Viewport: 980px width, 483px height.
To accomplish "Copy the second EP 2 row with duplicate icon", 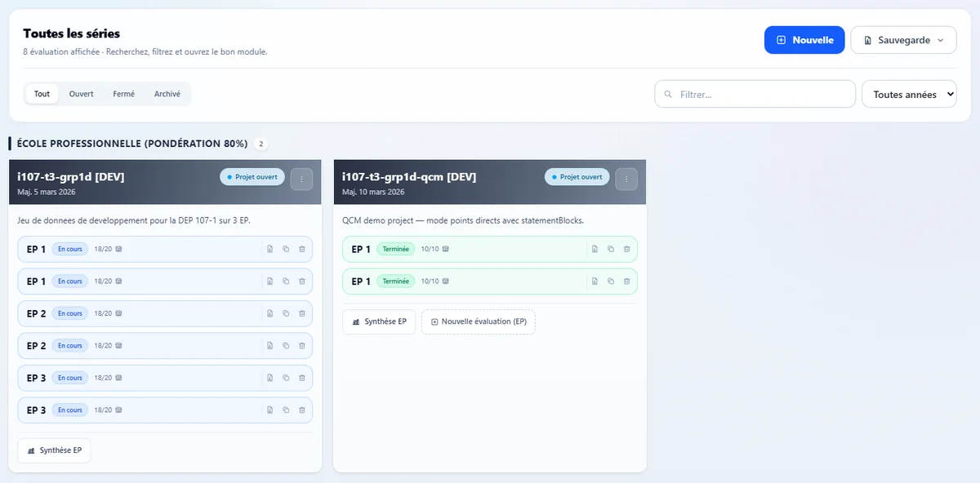I will (286, 346).
